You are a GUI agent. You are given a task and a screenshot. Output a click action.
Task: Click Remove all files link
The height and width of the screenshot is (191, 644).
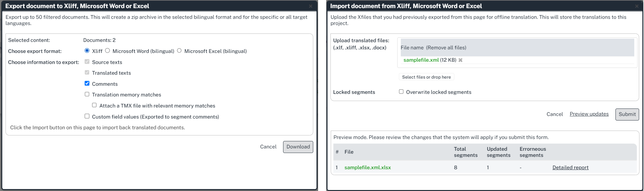coord(446,48)
